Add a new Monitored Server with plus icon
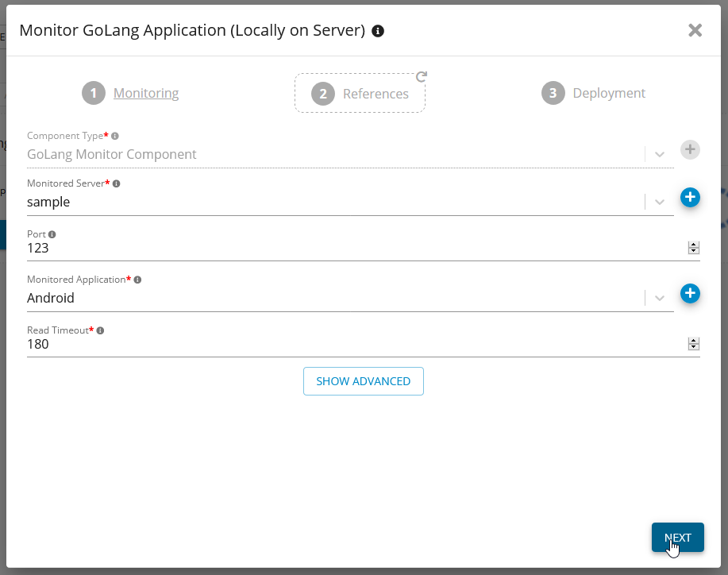The height and width of the screenshot is (575, 728). (x=690, y=198)
